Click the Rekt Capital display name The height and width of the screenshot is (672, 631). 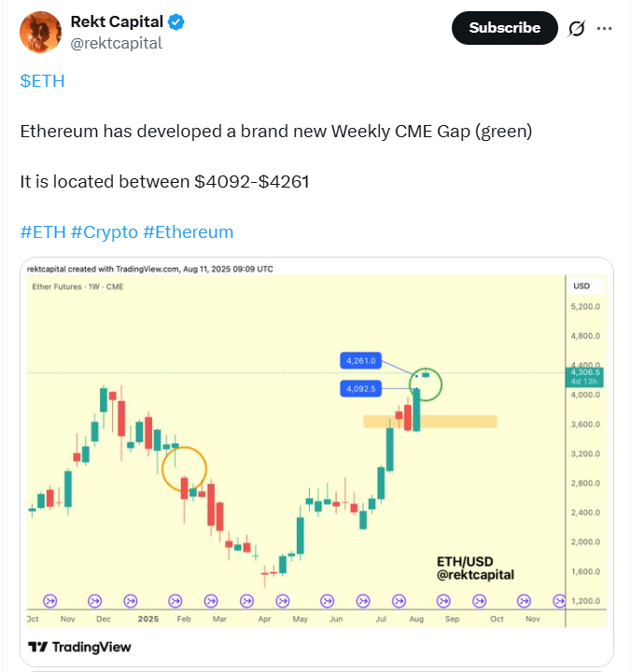(117, 21)
